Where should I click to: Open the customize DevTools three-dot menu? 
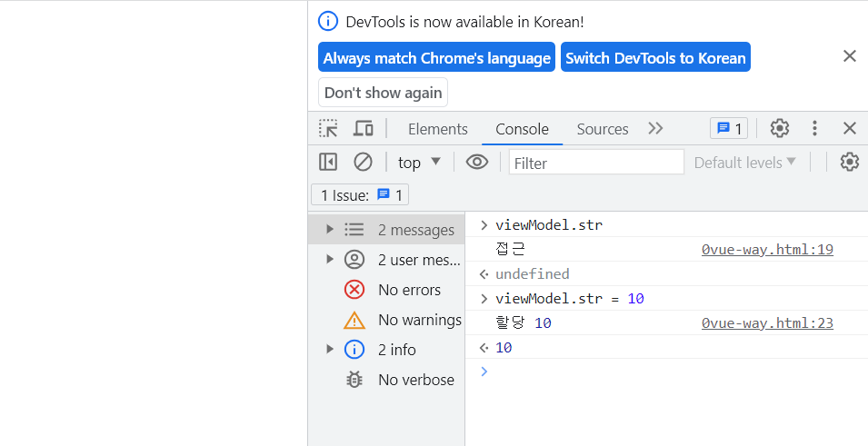click(x=814, y=128)
